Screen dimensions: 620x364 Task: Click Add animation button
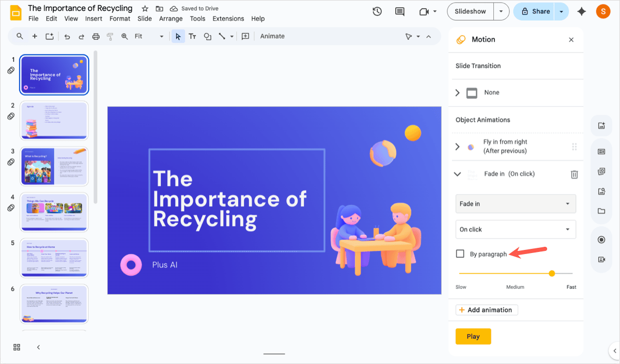487,310
